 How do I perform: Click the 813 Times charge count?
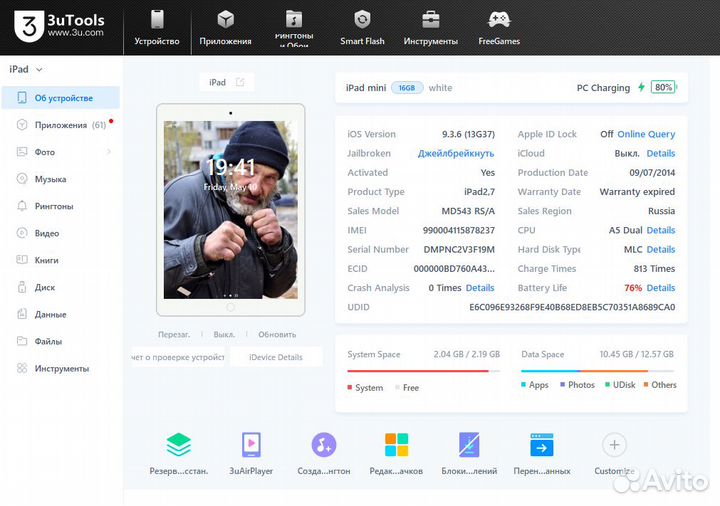point(654,269)
